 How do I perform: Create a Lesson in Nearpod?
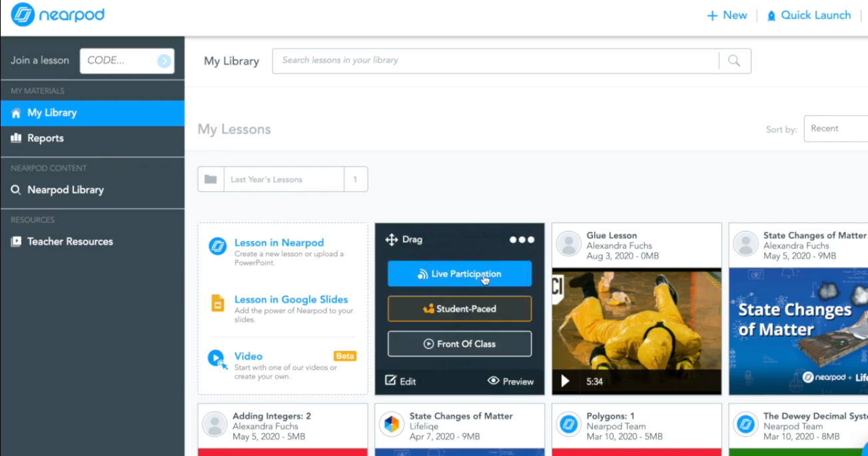tap(279, 243)
